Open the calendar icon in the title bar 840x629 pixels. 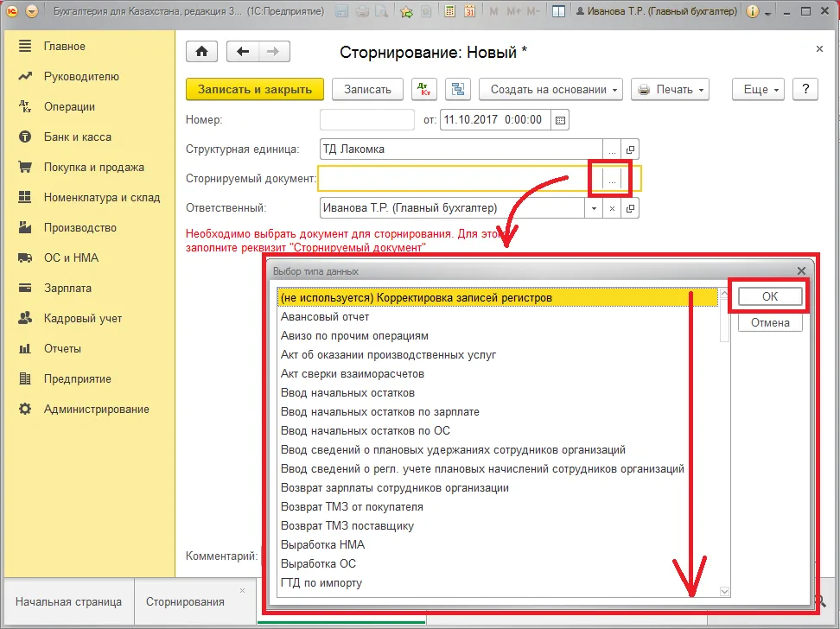coord(469,11)
